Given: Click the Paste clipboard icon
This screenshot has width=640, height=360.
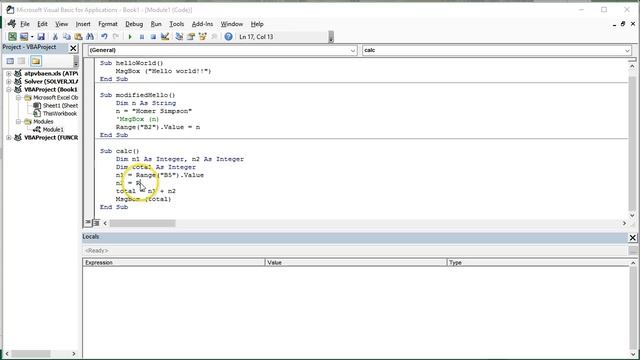Looking at the screenshot, I should (x=78, y=37).
